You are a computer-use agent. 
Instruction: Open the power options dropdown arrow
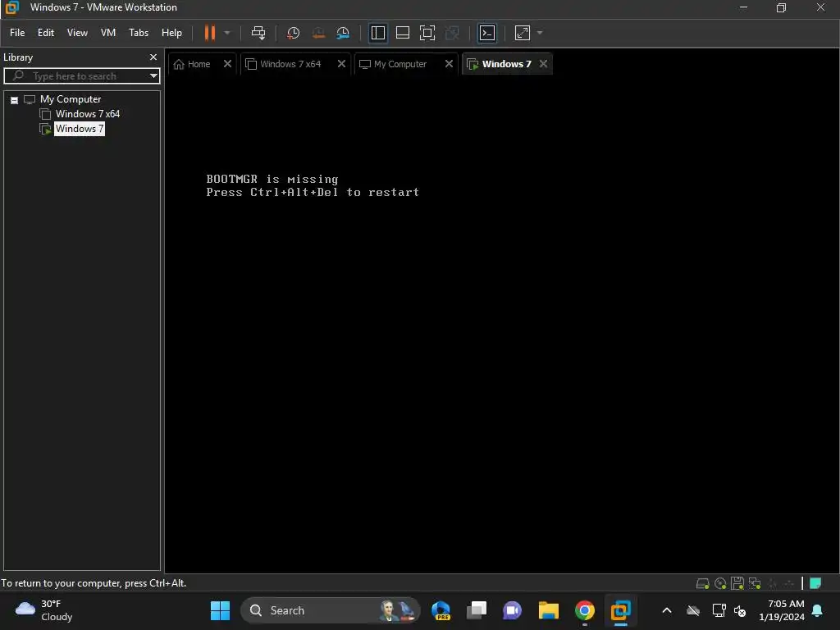[227, 33]
